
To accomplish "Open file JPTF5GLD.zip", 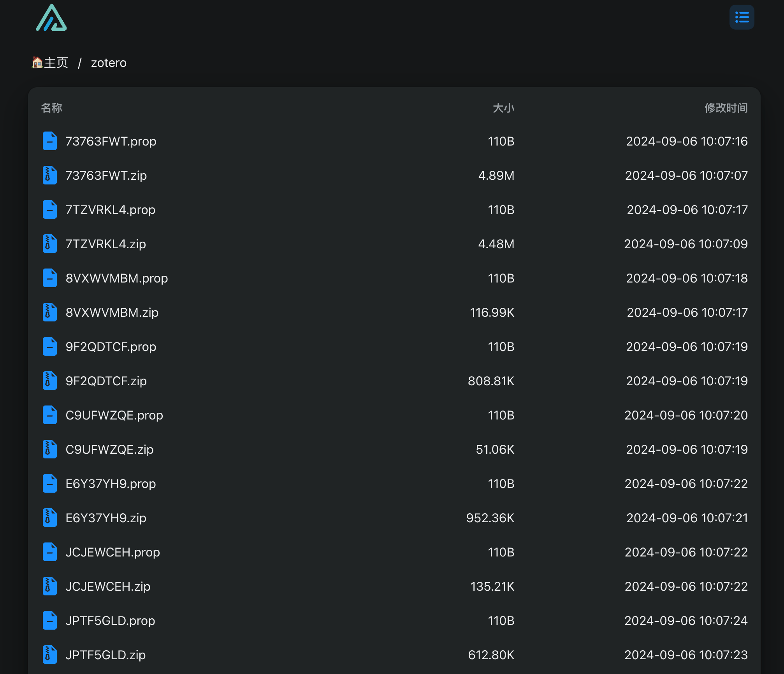I will [x=106, y=655].
